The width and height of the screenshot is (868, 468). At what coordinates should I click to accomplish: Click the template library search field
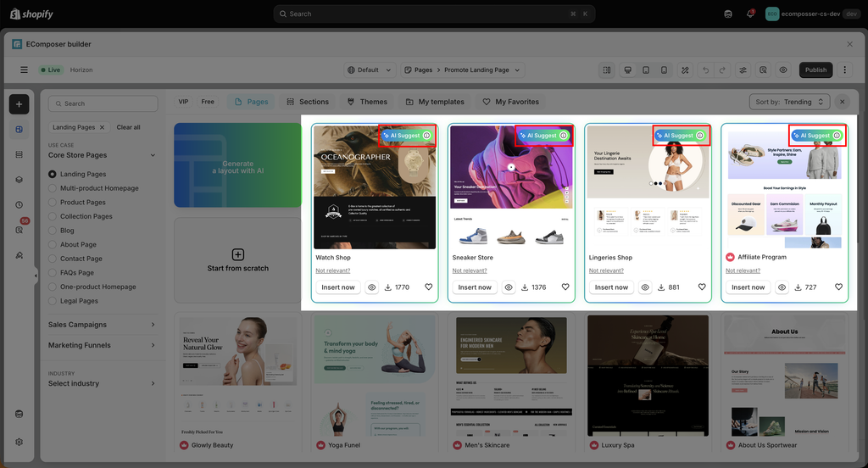click(103, 103)
